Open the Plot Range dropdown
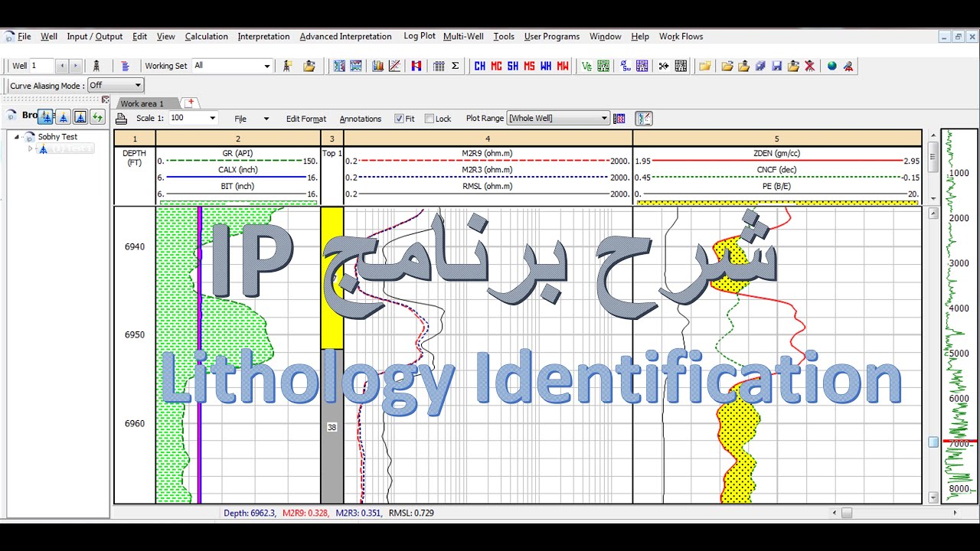Viewport: 980px width, 551px height. (x=604, y=119)
